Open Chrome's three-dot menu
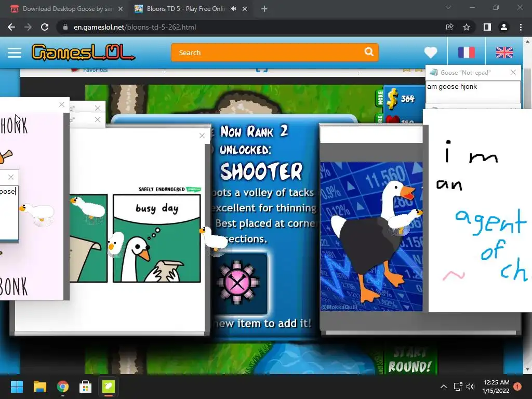 [x=521, y=27]
